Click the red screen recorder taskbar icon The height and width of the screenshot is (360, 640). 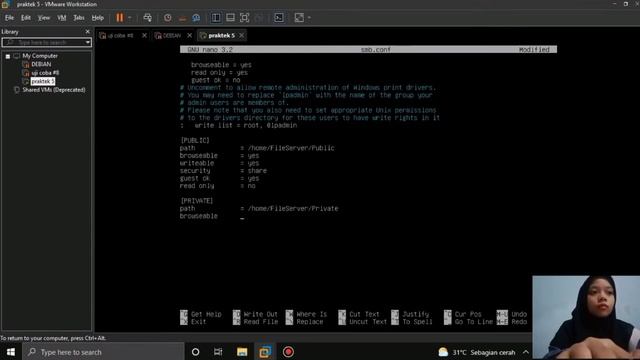[x=288, y=352]
